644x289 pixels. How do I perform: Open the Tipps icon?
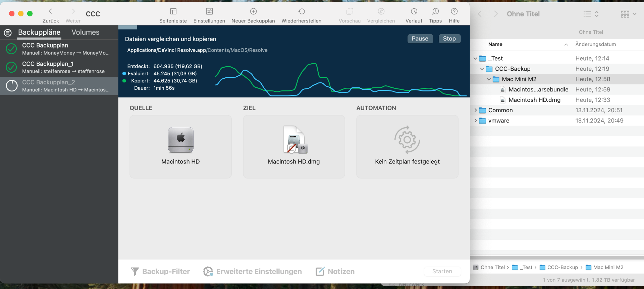[435, 11]
